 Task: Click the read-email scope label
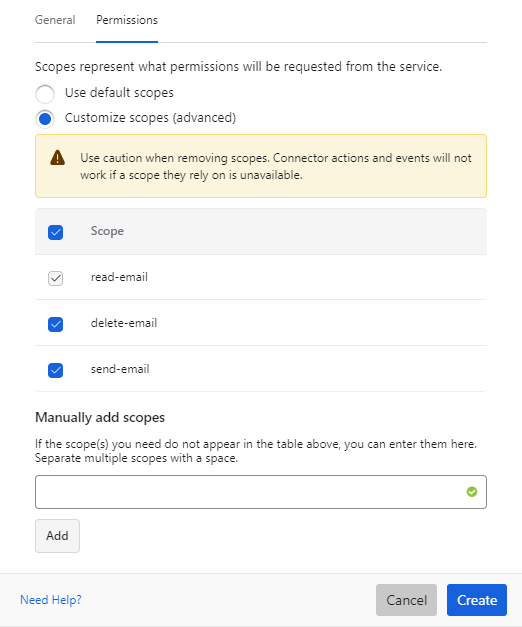[119, 277]
